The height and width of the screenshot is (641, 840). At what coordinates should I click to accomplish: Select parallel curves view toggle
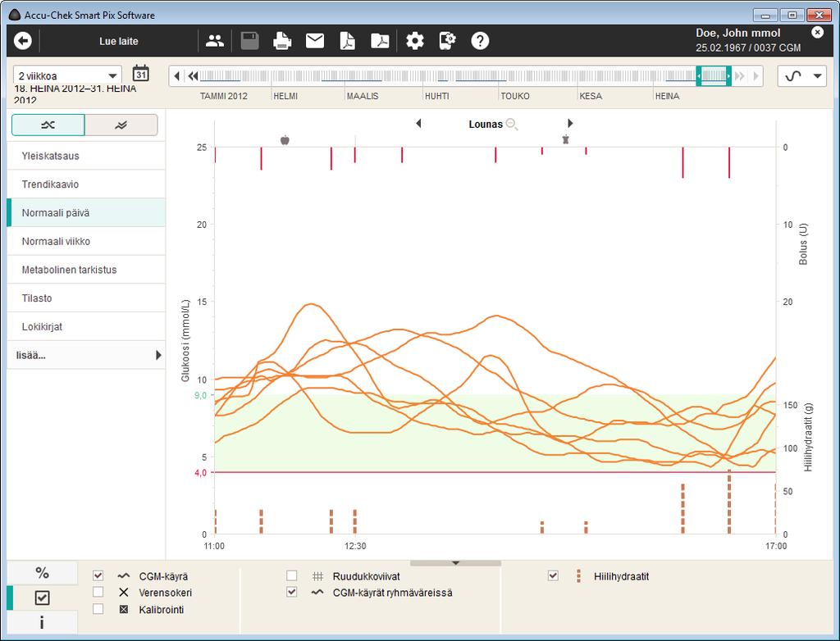click(121, 125)
